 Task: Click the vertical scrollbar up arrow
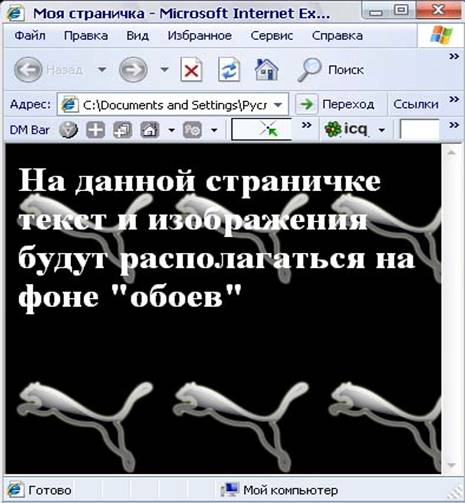pyautogui.click(x=451, y=153)
